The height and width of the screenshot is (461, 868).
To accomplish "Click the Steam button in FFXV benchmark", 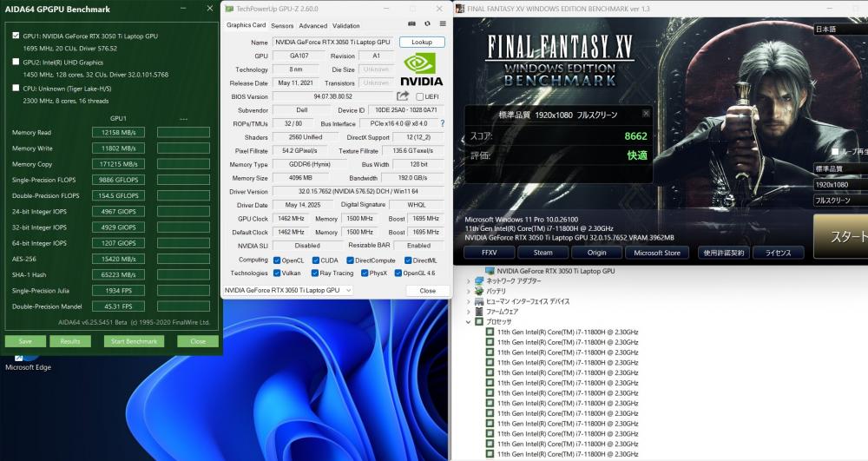I will tap(543, 253).
